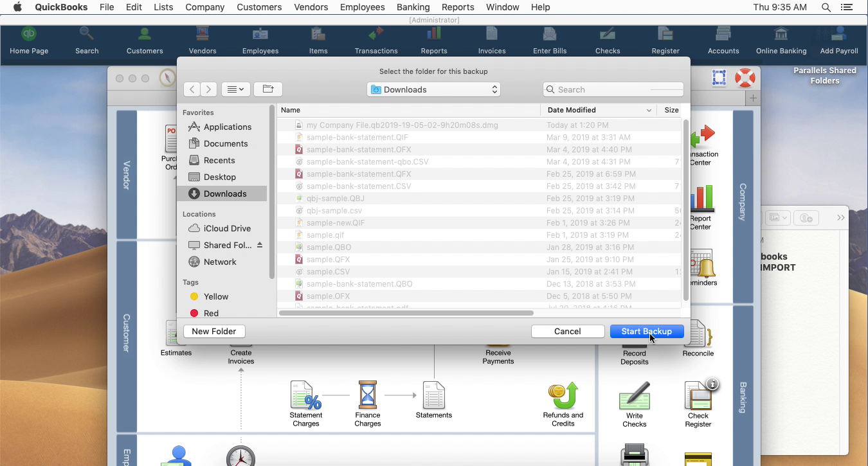Viewport: 868px width, 466px height.
Task: Open Transactions center from toolbar
Action: pyautogui.click(x=376, y=40)
